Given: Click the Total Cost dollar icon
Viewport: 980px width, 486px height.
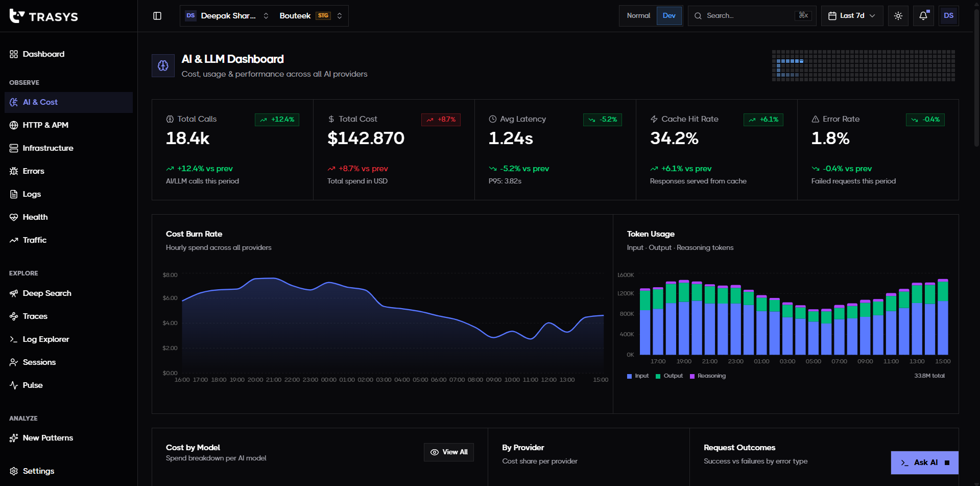Looking at the screenshot, I should pos(331,119).
